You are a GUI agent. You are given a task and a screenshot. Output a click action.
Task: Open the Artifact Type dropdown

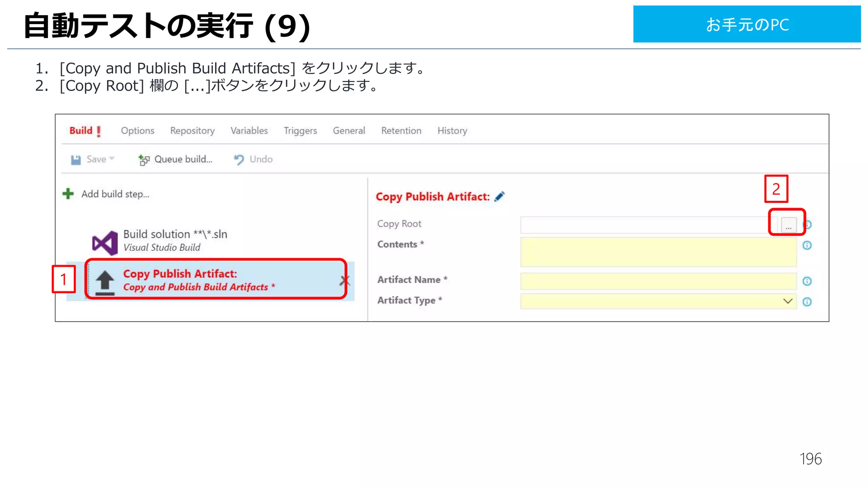tap(787, 301)
